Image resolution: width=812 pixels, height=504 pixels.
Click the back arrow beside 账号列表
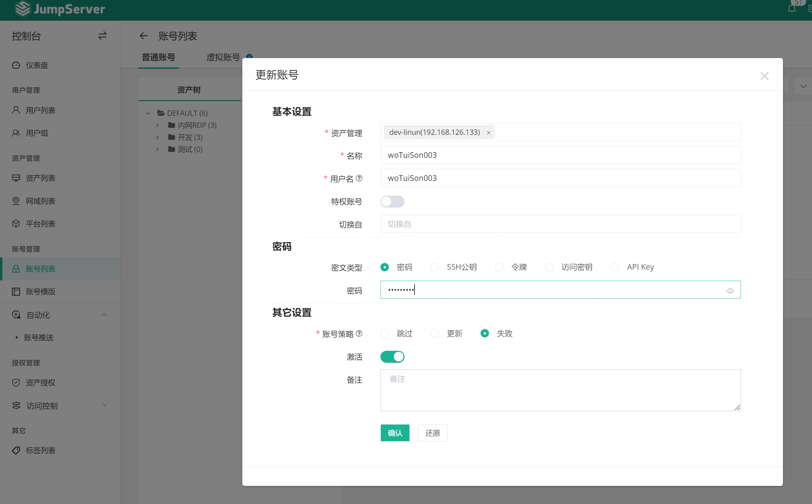pos(144,36)
